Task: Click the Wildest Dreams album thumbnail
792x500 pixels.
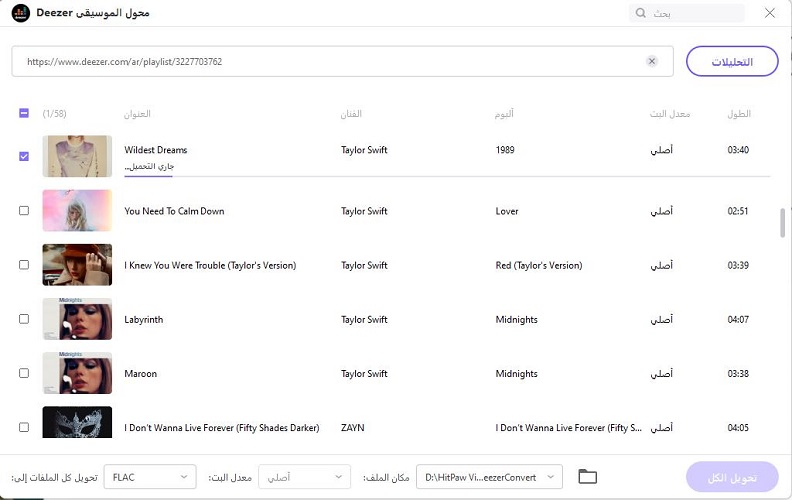Action: point(77,156)
